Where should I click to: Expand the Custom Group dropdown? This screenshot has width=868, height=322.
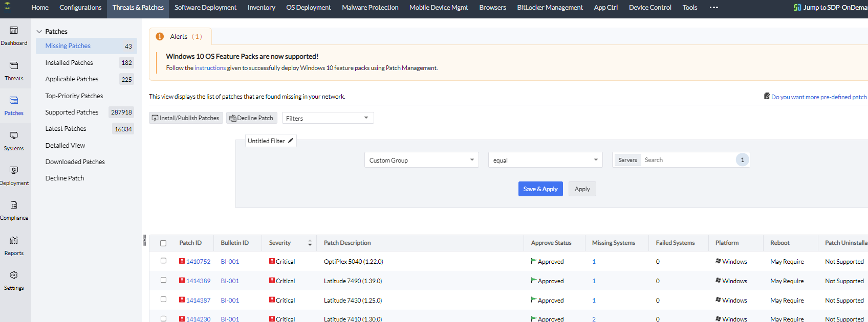coord(421,160)
